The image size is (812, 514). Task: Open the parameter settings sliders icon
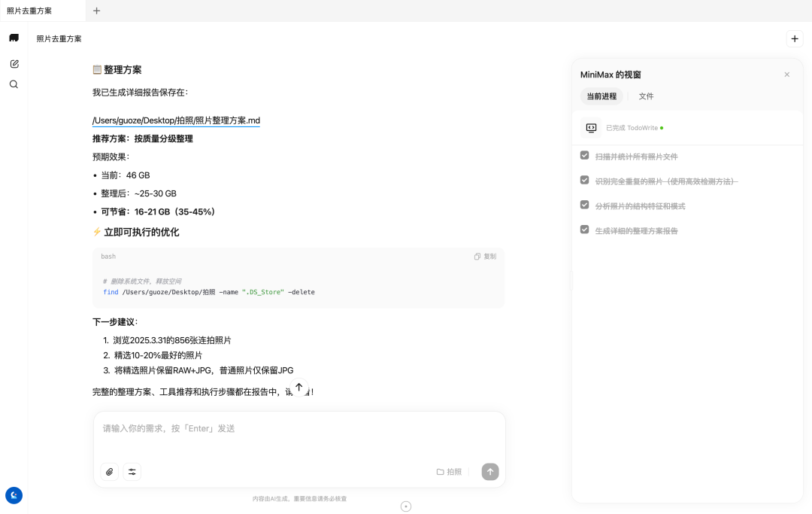(x=132, y=471)
